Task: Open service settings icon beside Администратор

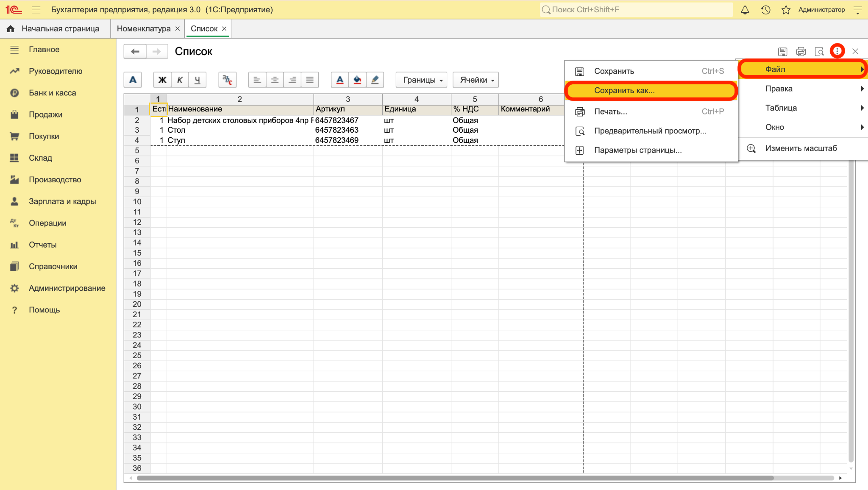Action: pos(858,10)
